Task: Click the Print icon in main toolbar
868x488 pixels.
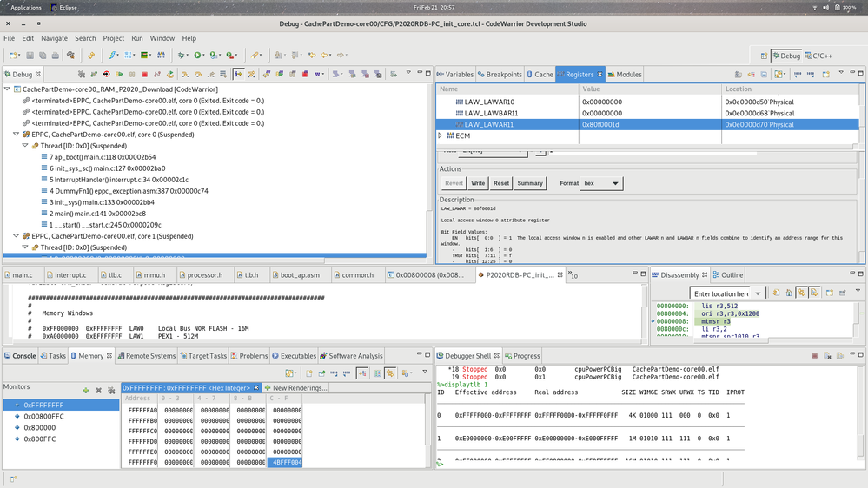Action: [x=56, y=56]
